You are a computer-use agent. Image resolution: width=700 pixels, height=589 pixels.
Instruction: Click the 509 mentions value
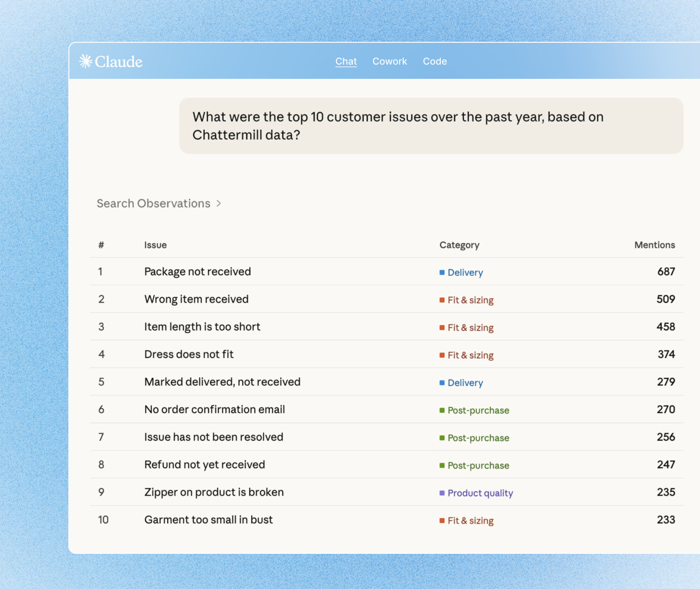tap(666, 299)
